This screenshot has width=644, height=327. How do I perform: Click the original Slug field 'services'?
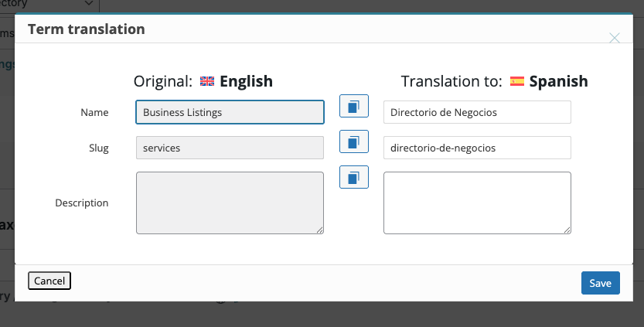(230, 148)
